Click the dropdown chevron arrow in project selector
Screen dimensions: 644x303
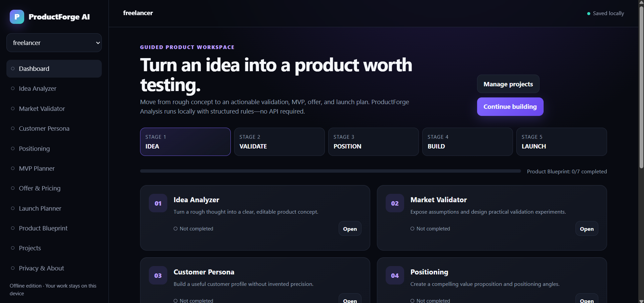(98, 43)
